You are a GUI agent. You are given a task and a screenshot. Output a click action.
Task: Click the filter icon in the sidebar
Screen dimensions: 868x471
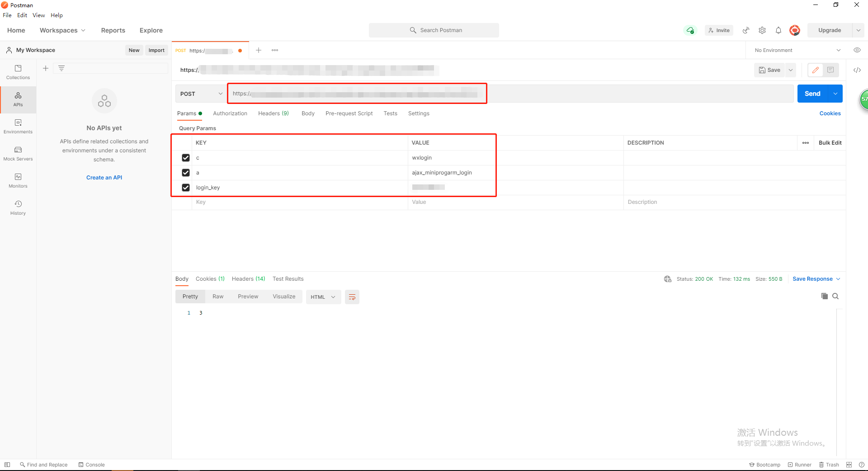61,68
